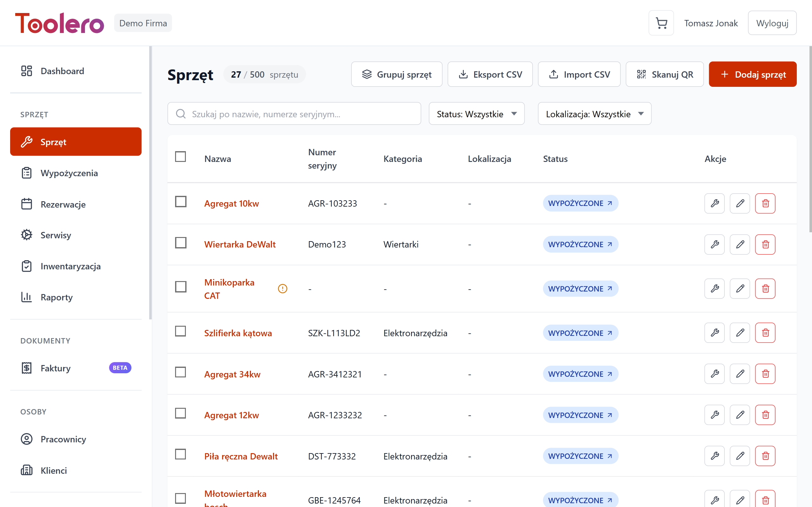The width and height of the screenshot is (812, 507).
Task: Open the shopping cart icon
Action: click(x=661, y=22)
